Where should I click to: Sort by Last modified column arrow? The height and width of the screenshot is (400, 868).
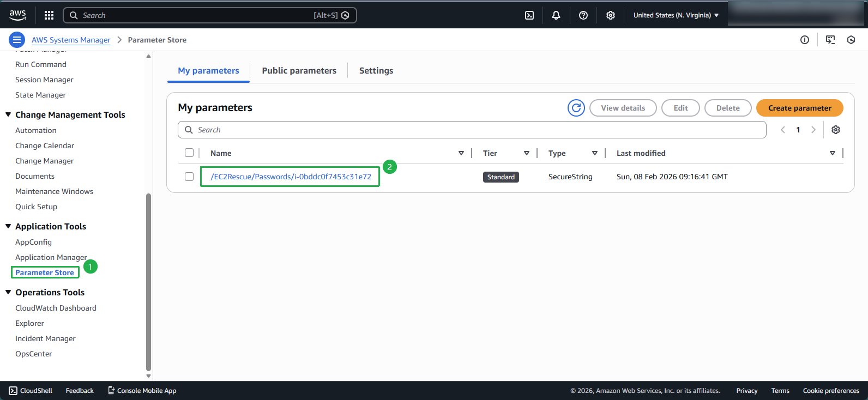coord(833,153)
